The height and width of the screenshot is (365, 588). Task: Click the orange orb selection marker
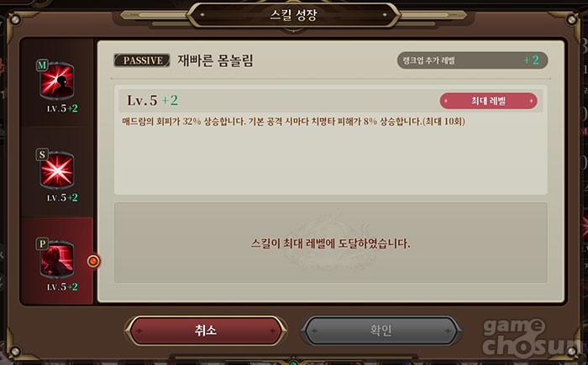coord(93,261)
